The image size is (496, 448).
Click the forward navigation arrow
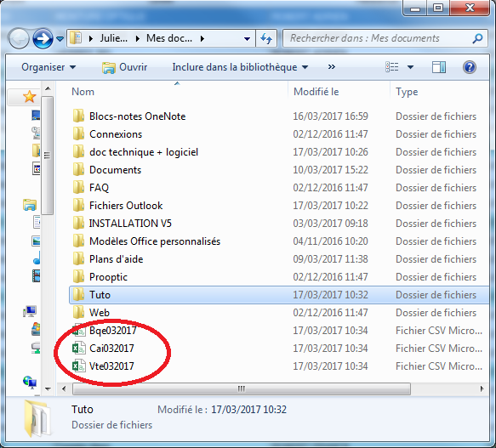[43, 38]
